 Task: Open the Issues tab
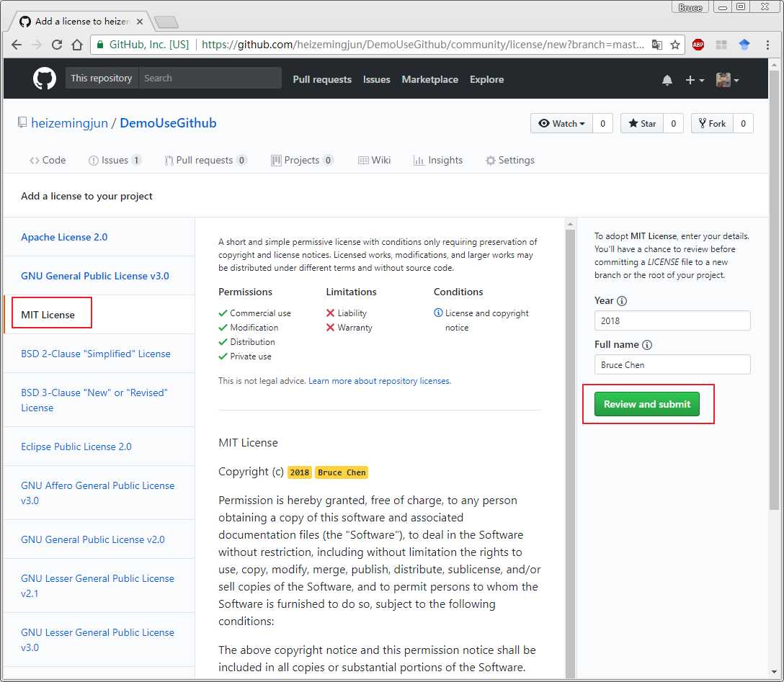[115, 161]
